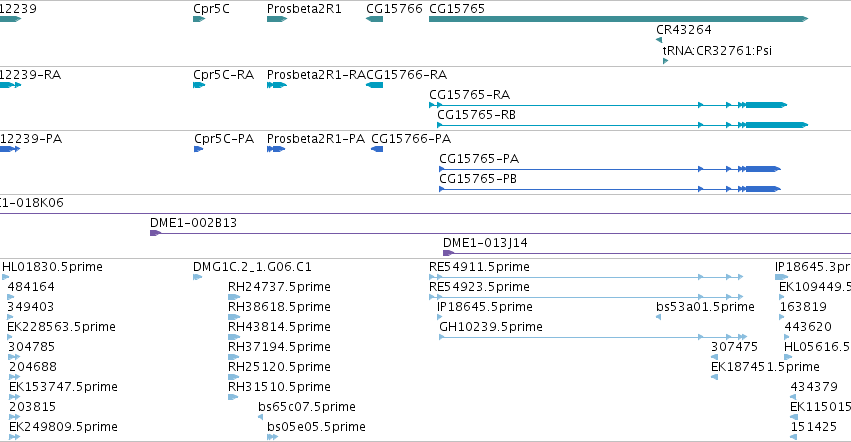Select the CG15765 gene span bar

point(618,19)
